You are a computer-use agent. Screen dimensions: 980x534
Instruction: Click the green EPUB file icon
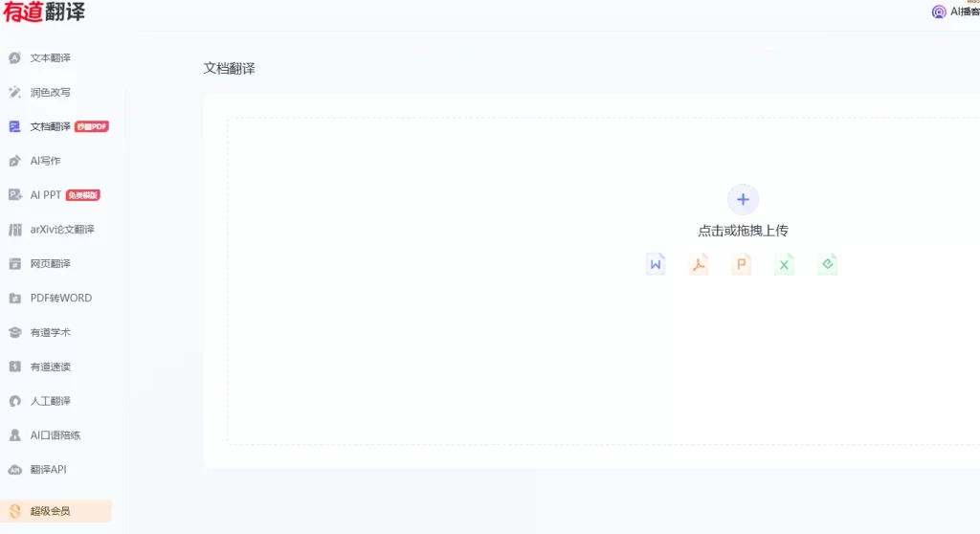click(828, 264)
